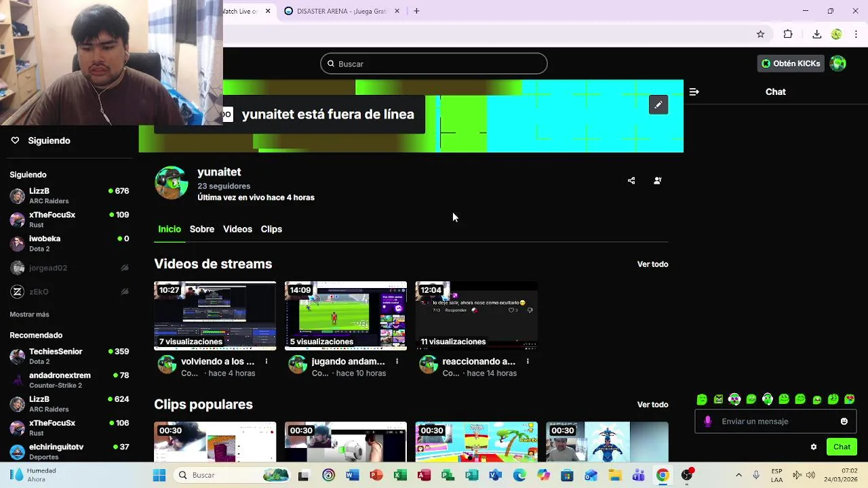The width and height of the screenshot is (868, 488).
Task: Select the angry square green emote
Action: point(719,399)
